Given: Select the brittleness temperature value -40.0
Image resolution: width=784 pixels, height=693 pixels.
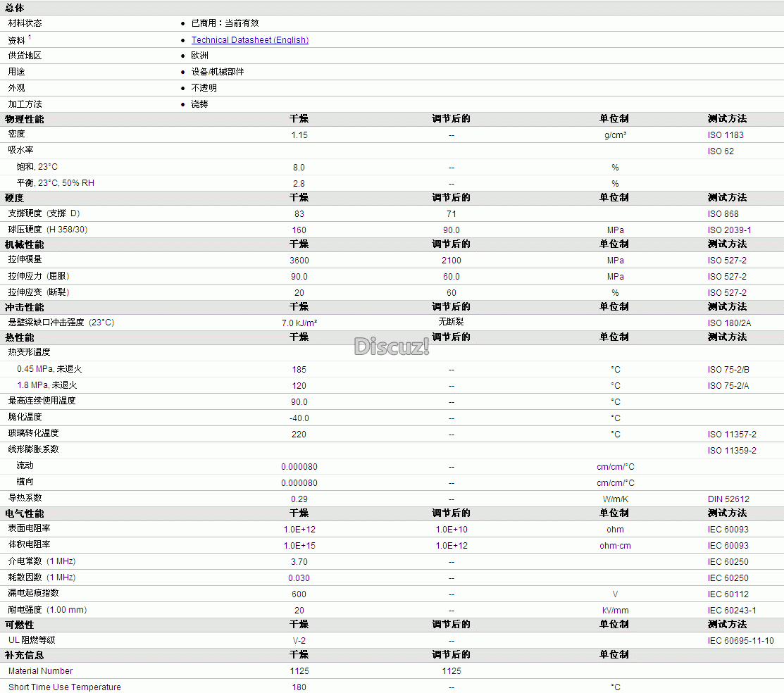Looking at the screenshot, I should [299, 418].
